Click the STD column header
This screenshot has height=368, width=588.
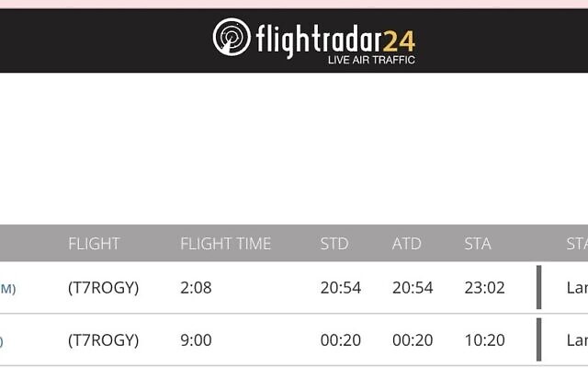coord(334,244)
